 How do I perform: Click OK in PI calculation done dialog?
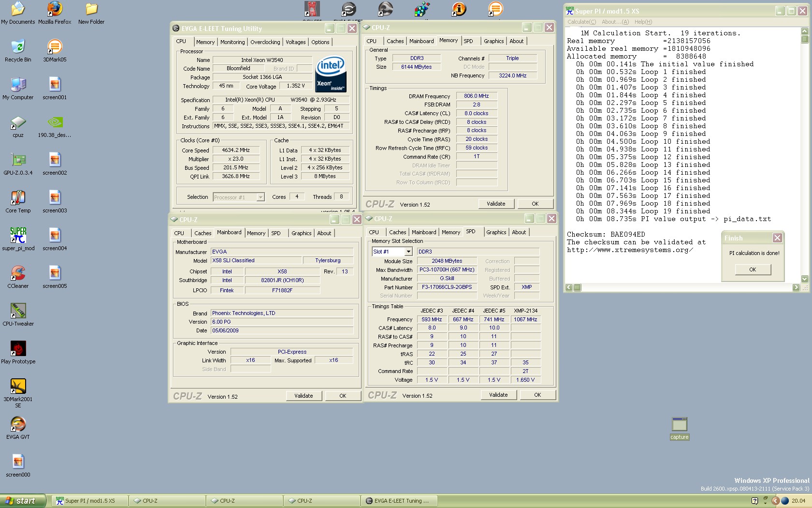pos(753,269)
